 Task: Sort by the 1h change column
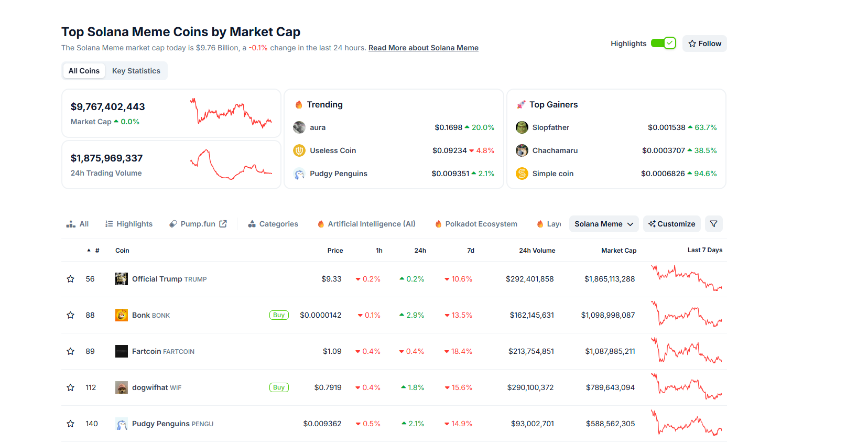(379, 251)
